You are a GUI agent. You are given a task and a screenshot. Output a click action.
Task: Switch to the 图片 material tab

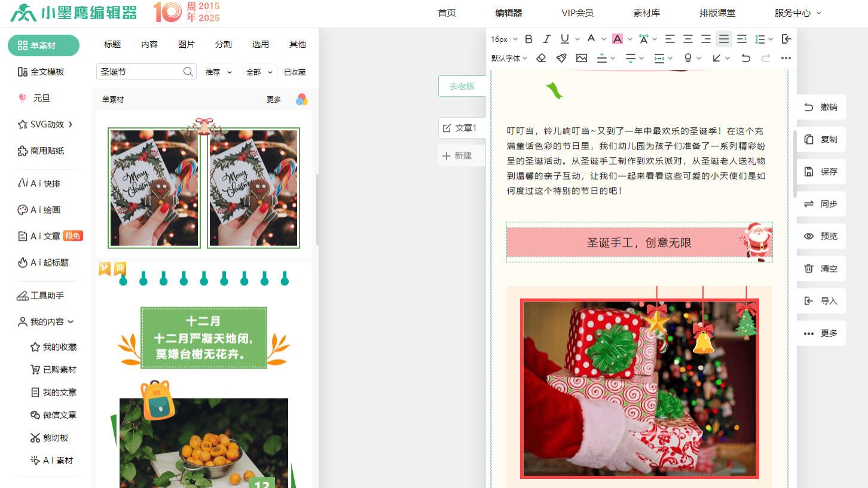click(x=186, y=44)
